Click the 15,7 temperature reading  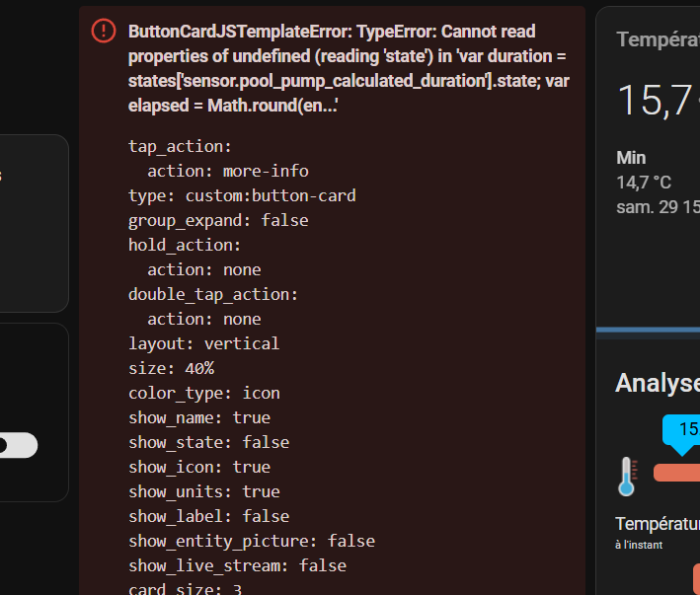[x=655, y=101]
